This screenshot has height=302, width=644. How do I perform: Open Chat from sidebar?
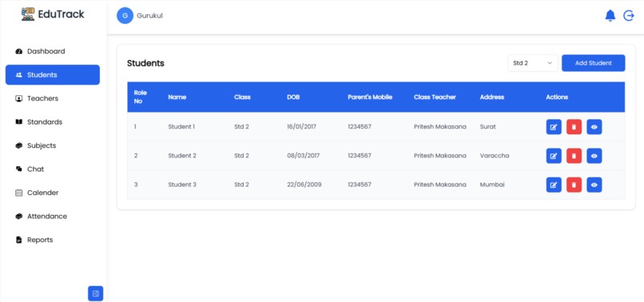tap(53, 169)
